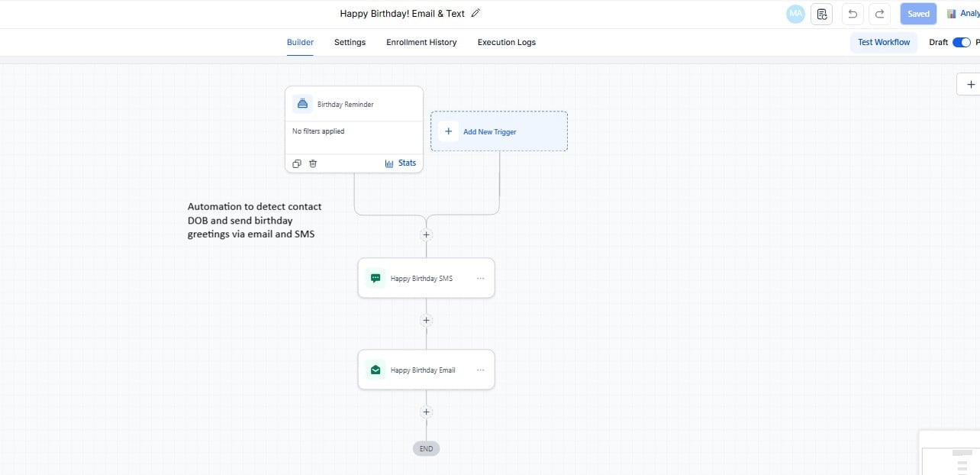Add New Trigger to the workflow

point(489,131)
